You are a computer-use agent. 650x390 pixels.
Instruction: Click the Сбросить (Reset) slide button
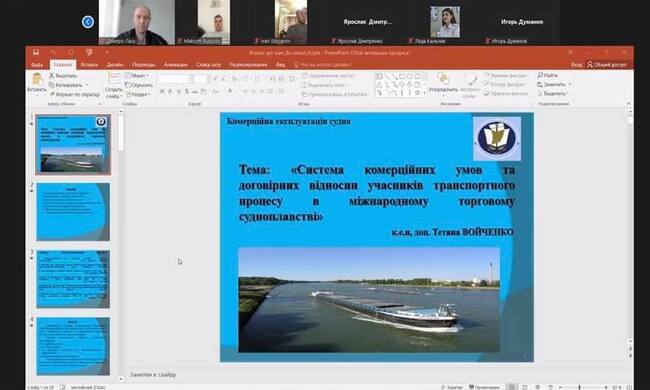139,85
